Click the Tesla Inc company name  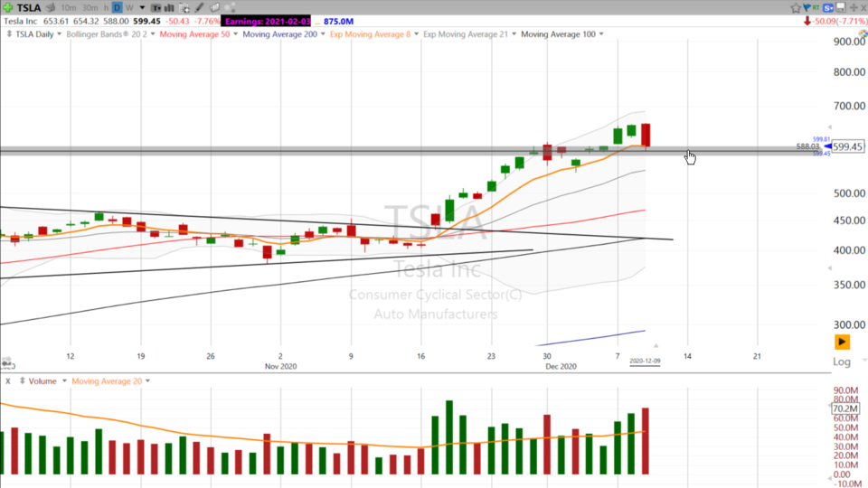[21, 21]
